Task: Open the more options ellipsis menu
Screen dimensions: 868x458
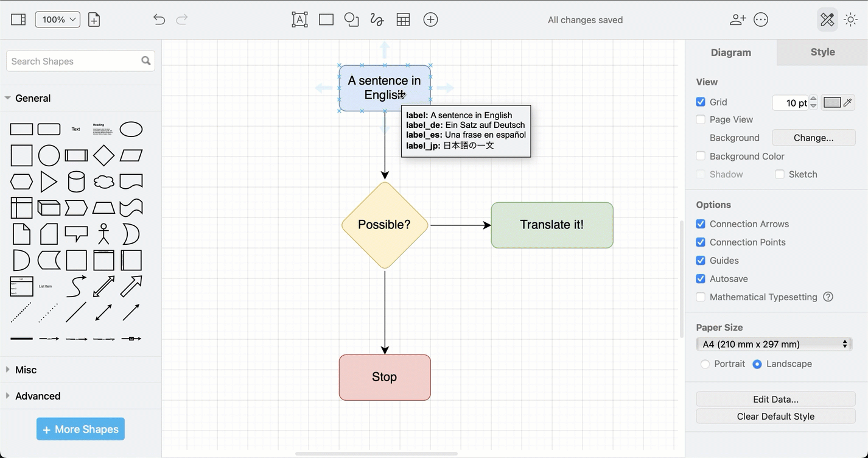Action: (761, 19)
